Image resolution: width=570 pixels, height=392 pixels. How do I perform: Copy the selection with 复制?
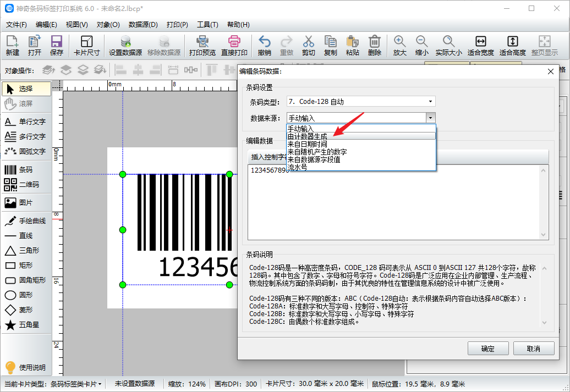tap(331, 46)
